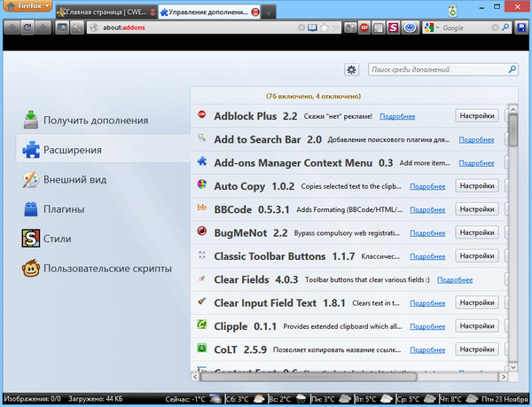The width and height of the screenshot is (532, 407).
Task: Click the Adblock Plus toolbar icon
Action: tap(364, 28)
